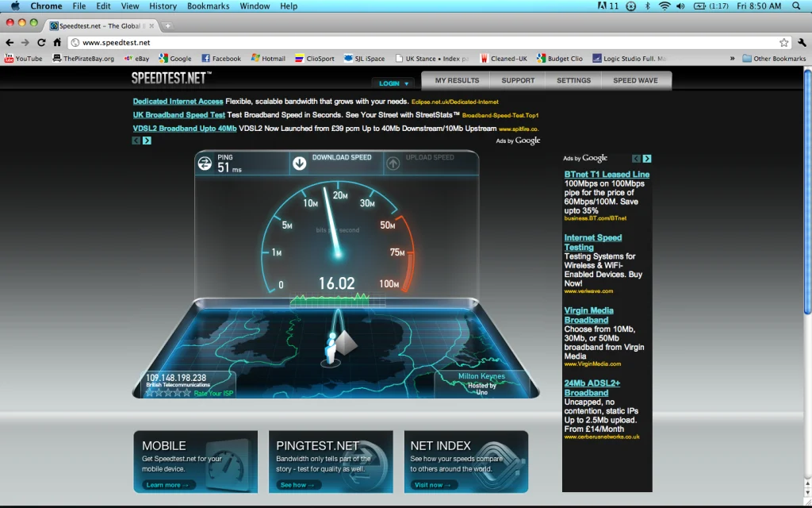Rate your ISP with the stars
Viewport: 812px width, 508px height.
click(168, 393)
